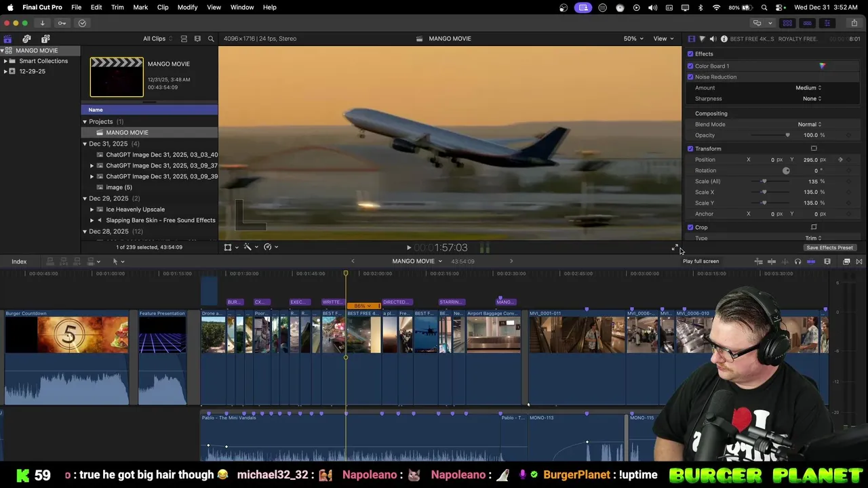Viewport: 868px width, 488px height.
Task: Open the Noise Reduction Amount Medium dropdown
Action: pos(808,87)
